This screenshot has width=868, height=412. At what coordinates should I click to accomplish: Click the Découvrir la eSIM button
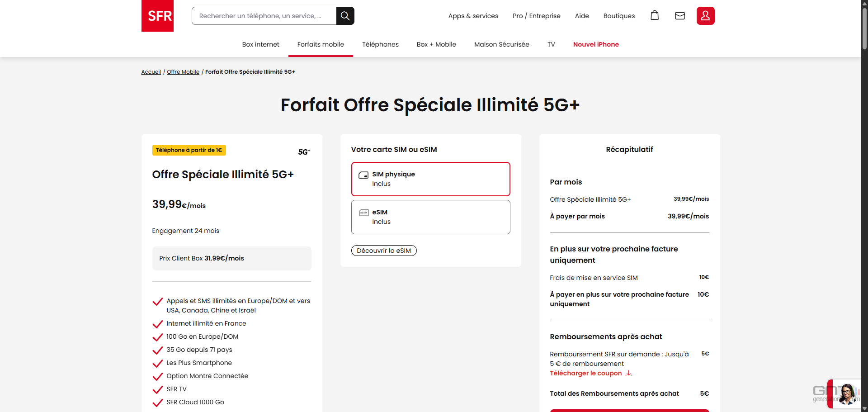384,251
